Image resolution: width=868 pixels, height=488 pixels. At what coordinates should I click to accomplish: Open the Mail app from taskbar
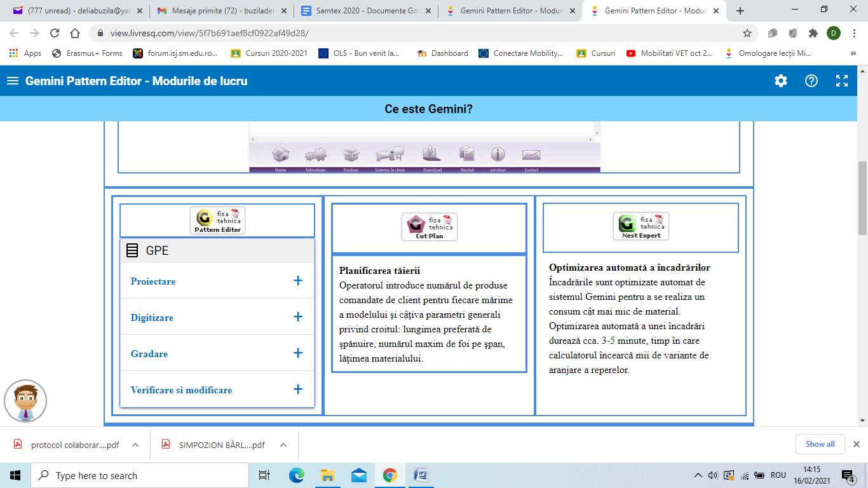358,475
